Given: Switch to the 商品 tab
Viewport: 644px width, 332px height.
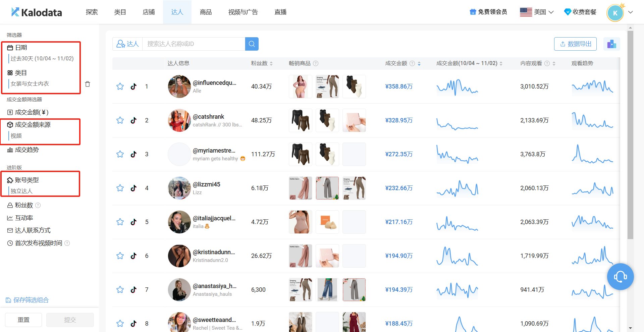Looking at the screenshot, I should point(206,12).
